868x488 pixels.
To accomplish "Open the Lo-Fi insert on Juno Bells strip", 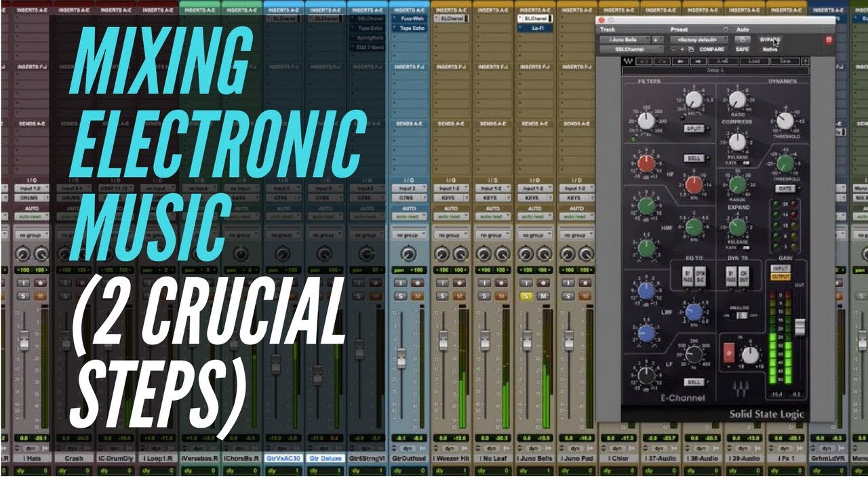I will tap(535, 28).
